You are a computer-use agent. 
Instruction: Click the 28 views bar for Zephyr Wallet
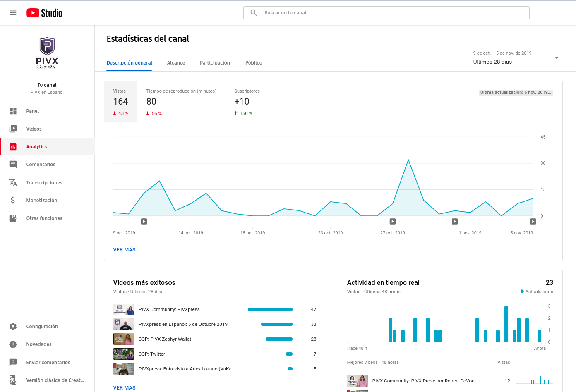point(279,339)
